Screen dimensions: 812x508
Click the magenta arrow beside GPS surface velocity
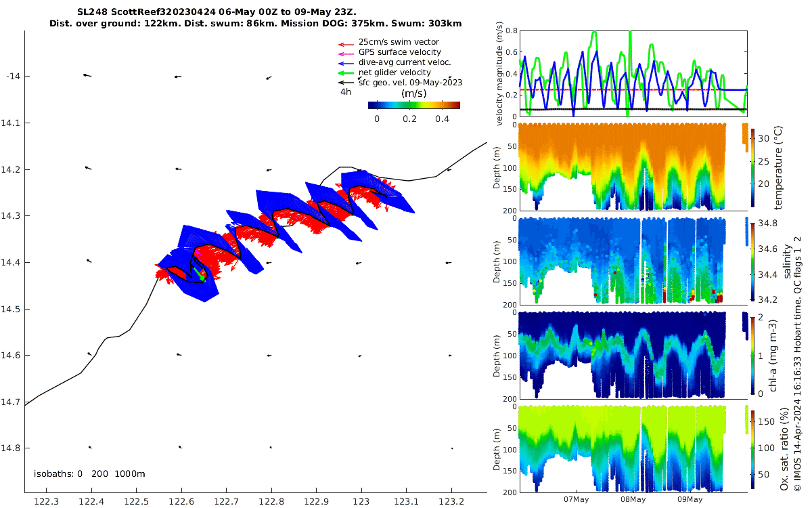(x=346, y=54)
